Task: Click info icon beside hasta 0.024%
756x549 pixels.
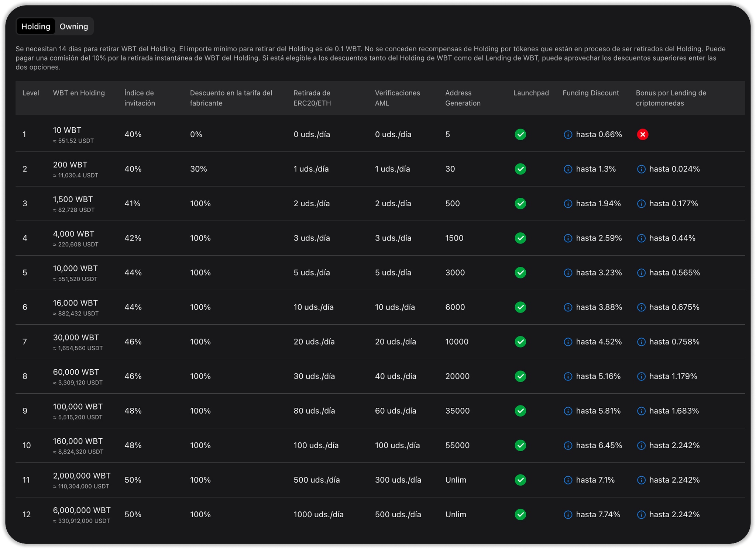Action: coord(641,169)
